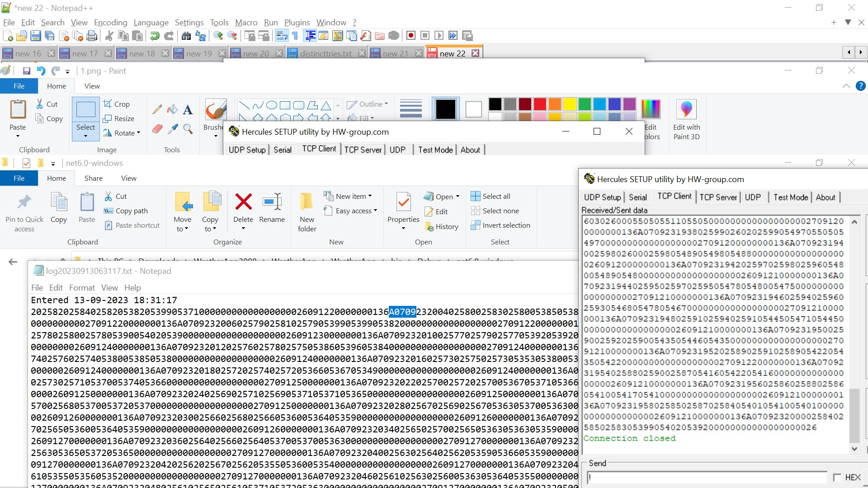Click the Playback macro icon
Screen dimensions: 868x488
click(x=439, y=36)
